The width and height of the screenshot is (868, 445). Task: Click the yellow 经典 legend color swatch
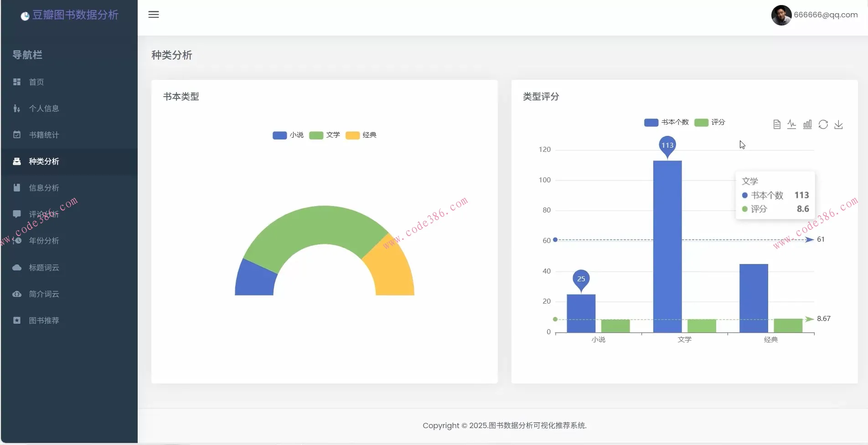tap(352, 135)
